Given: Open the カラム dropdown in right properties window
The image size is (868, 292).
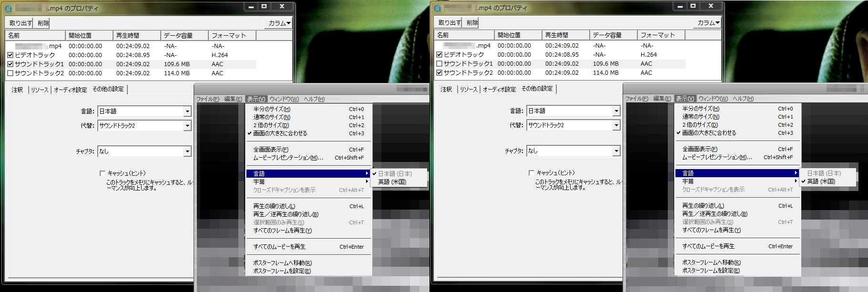Looking at the screenshot, I should tap(708, 22).
